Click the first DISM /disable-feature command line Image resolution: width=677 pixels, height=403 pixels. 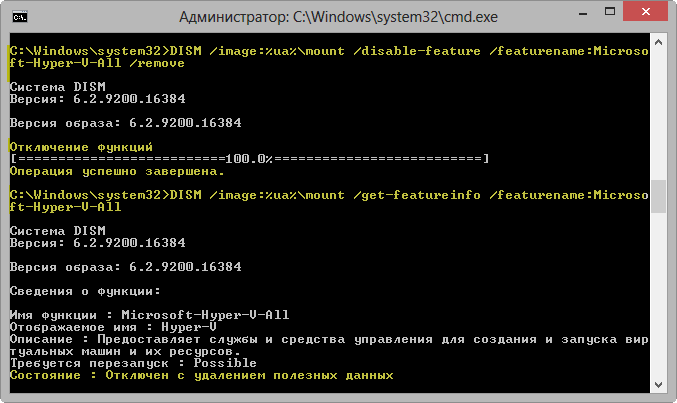pos(329,57)
